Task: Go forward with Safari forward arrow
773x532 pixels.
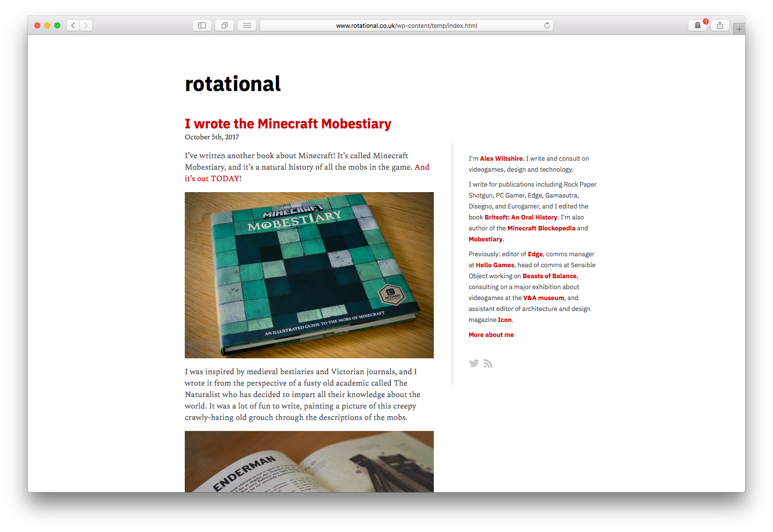Action: click(86, 25)
